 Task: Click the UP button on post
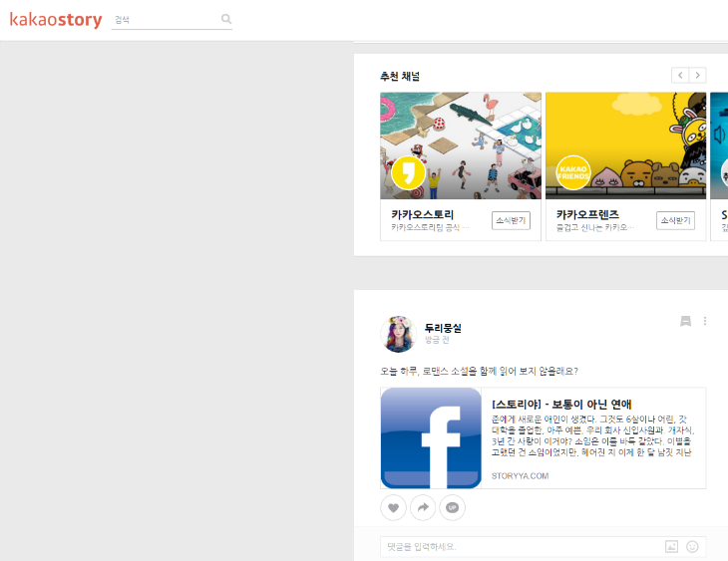(x=452, y=507)
